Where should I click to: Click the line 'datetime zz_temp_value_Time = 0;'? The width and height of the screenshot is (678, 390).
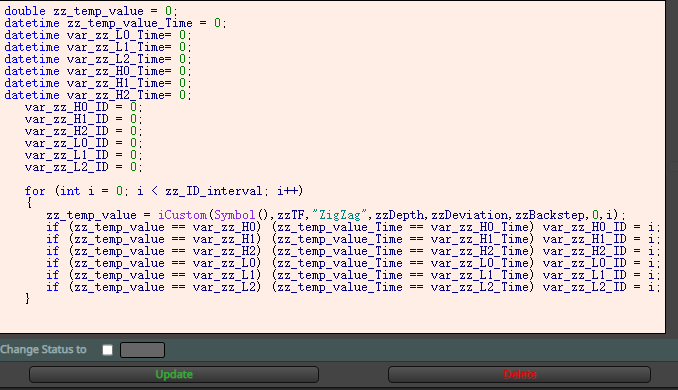[115, 23]
